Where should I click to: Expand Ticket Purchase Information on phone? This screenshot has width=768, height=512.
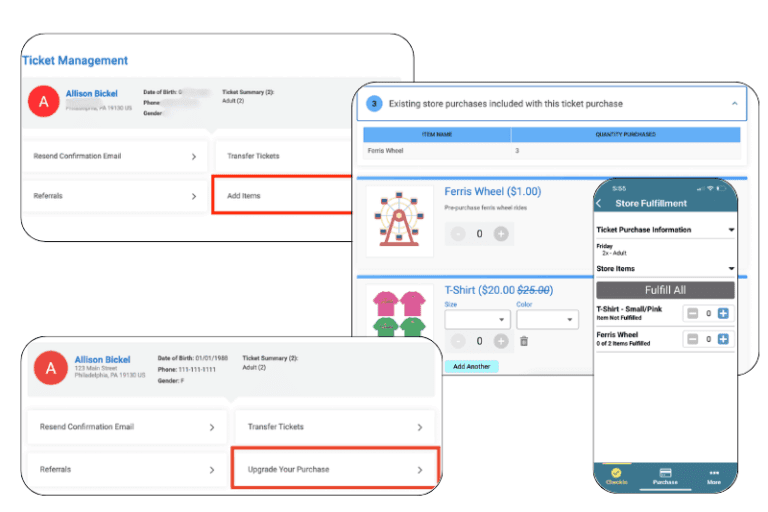[x=731, y=230]
